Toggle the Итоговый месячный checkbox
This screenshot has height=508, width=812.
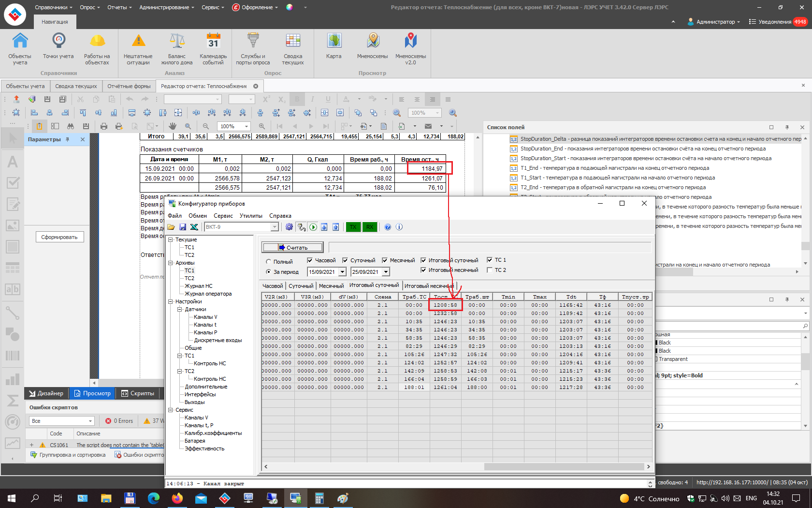(423, 270)
